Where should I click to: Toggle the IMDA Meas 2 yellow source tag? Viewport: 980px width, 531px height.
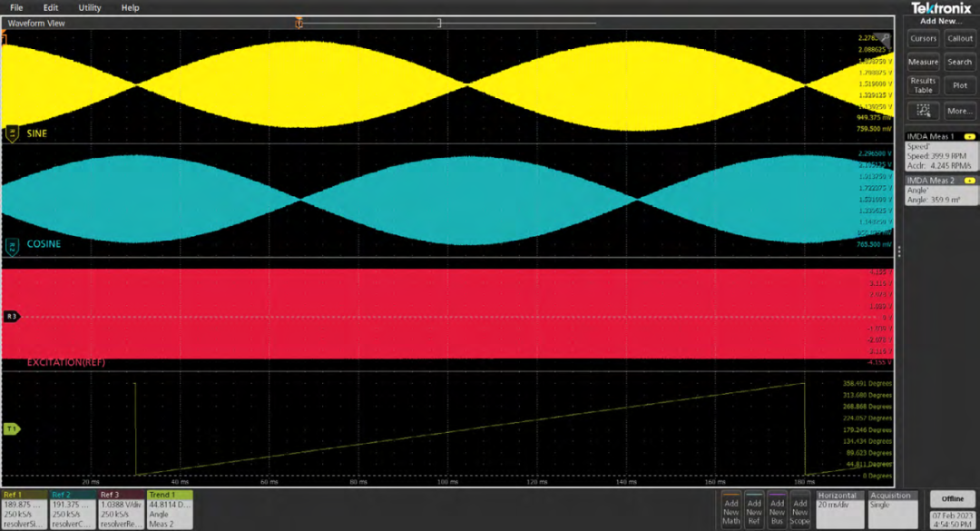(969, 181)
